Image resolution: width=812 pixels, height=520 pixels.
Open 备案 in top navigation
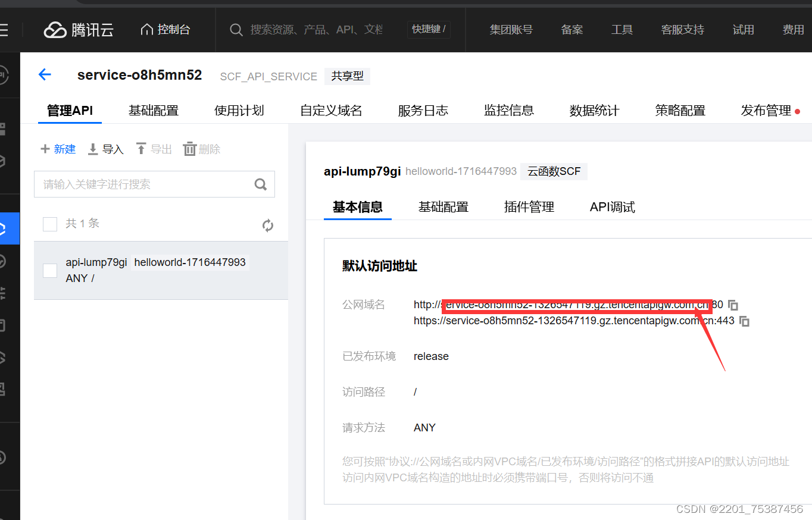(572, 30)
